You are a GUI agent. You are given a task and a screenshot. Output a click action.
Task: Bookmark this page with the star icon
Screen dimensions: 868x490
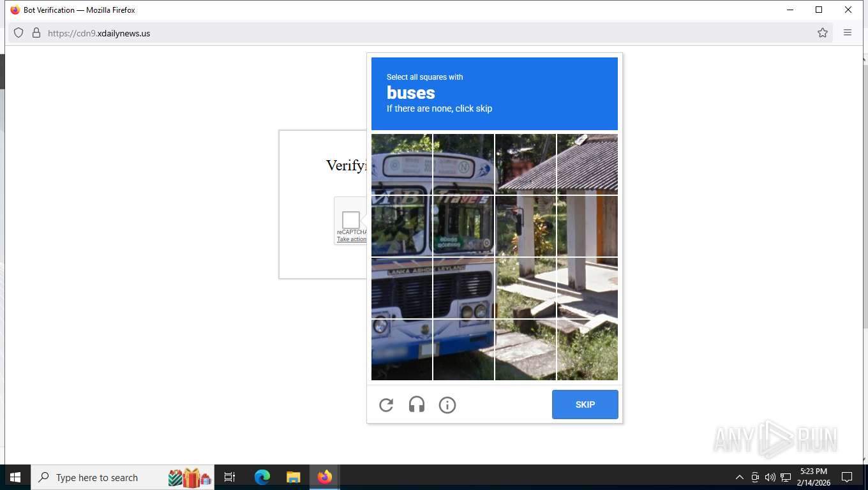823,33
